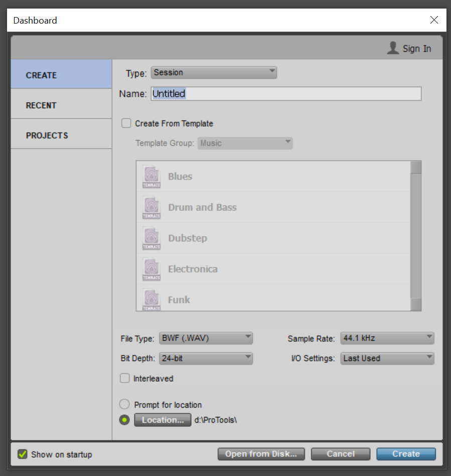The image size is (451, 476).
Task: Click the Electronica template name
Action: (193, 269)
